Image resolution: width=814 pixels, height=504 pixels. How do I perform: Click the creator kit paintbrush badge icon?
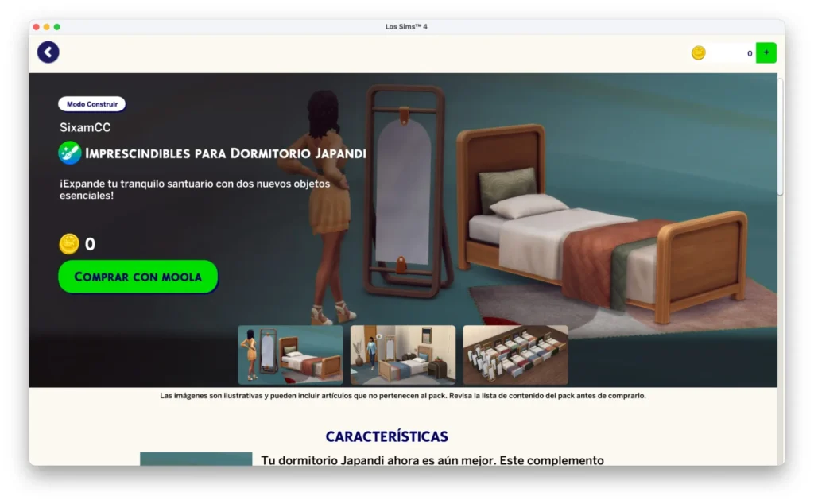70,153
